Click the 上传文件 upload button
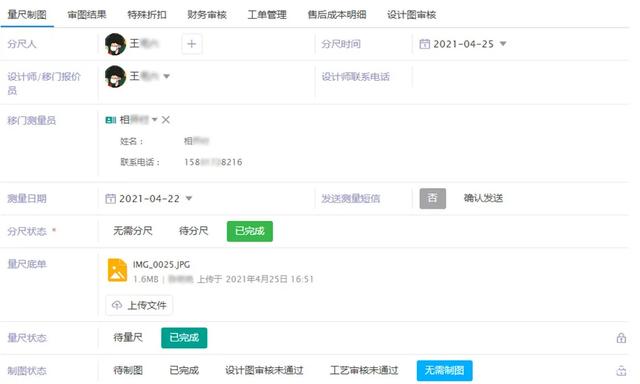Viewport: 640px width, 384px height. pos(139,305)
